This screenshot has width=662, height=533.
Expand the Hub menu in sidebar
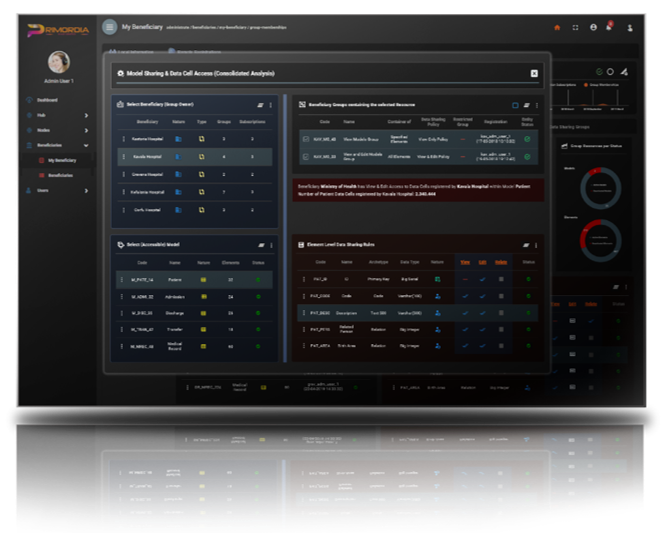86,116
